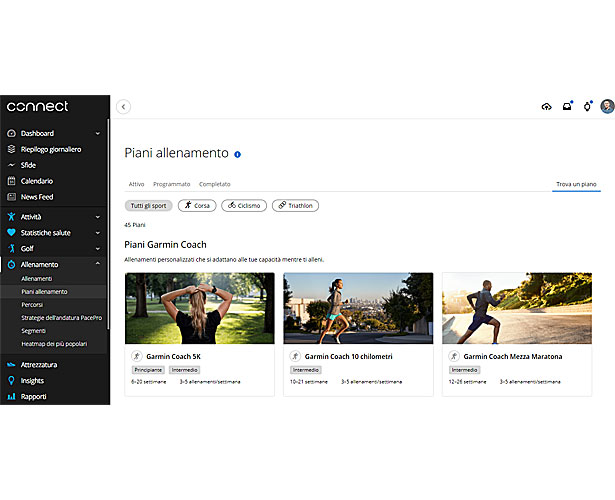Image resolution: width=615 pixels, height=500 pixels.
Task: Switch to the Completato tab
Action: [214, 184]
